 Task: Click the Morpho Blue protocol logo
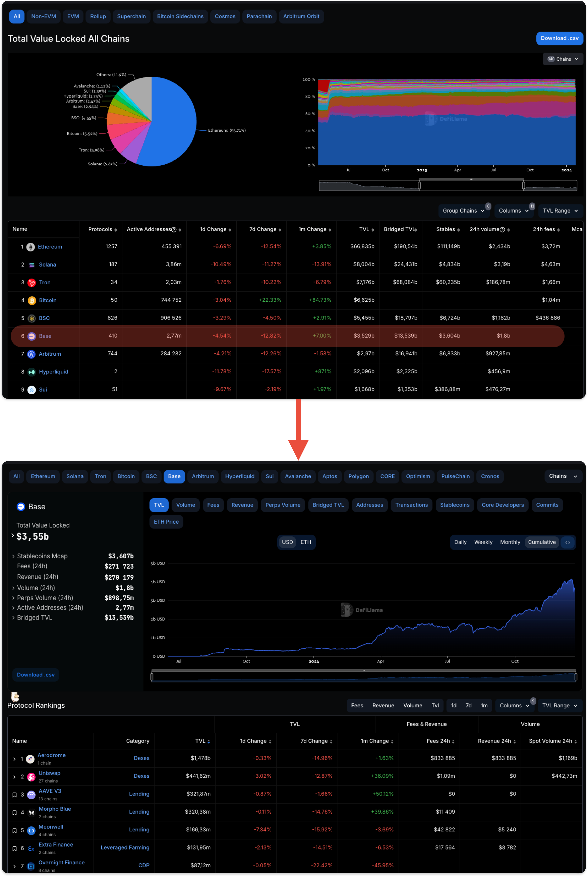[32, 813]
